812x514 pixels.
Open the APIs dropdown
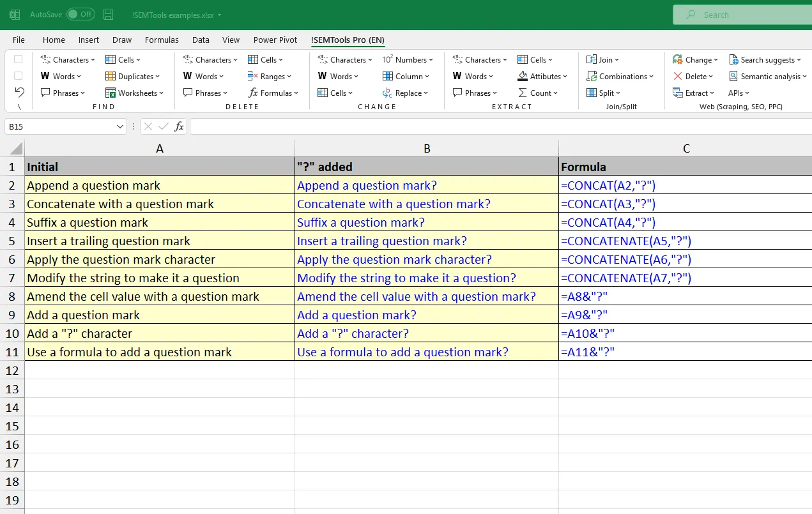(x=739, y=93)
